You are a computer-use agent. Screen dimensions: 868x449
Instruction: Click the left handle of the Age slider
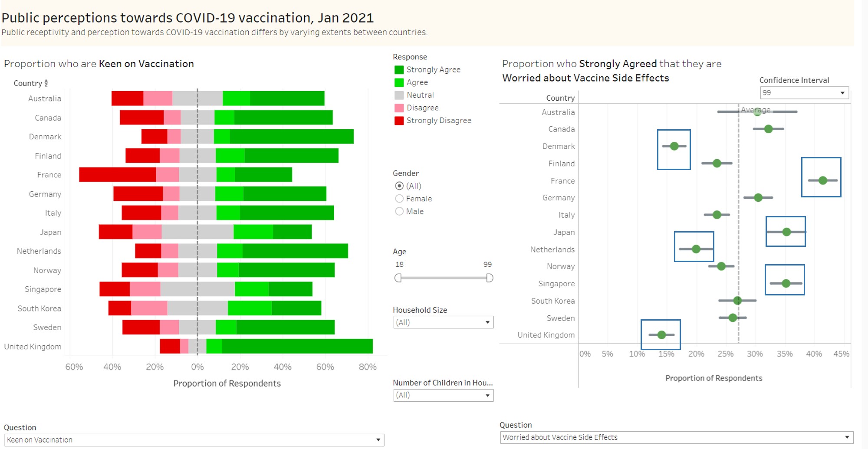click(x=398, y=278)
